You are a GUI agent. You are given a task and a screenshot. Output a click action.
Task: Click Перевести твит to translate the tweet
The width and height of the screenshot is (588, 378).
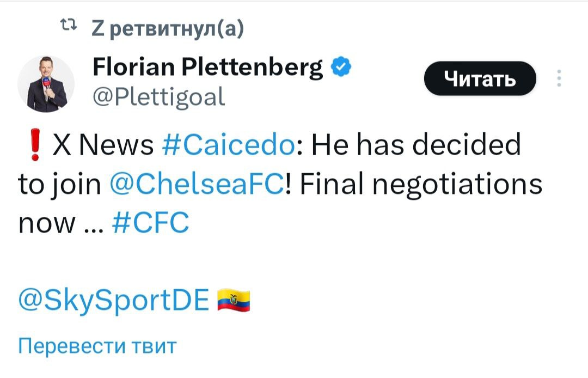97,346
